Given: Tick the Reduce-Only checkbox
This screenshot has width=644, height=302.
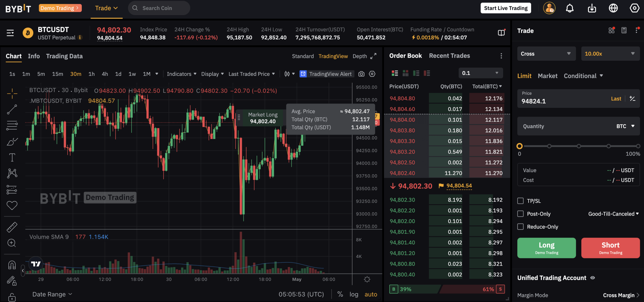Looking at the screenshot, I should click(521, 227).
